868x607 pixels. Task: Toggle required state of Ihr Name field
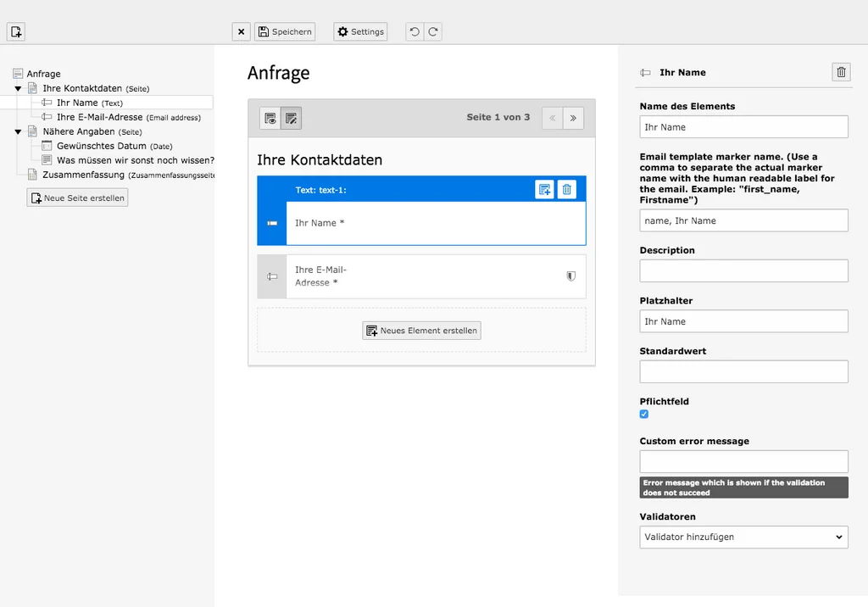click(643, 414)
